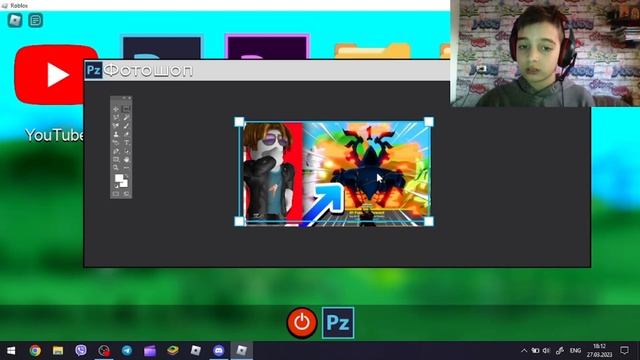
Task: Open the purple clapperboard app in taskbar
Action: point(150,351)
